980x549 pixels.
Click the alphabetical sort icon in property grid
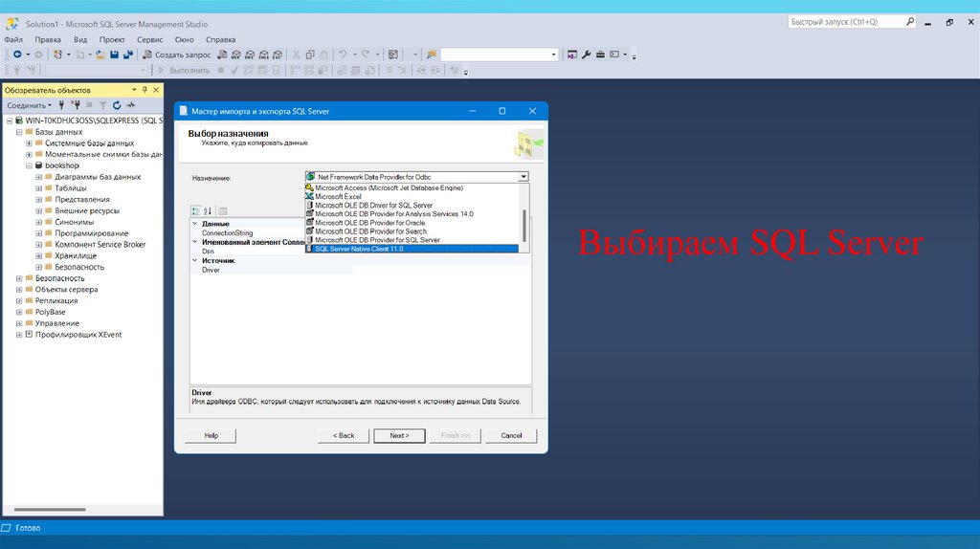click(x=208, y=211)
